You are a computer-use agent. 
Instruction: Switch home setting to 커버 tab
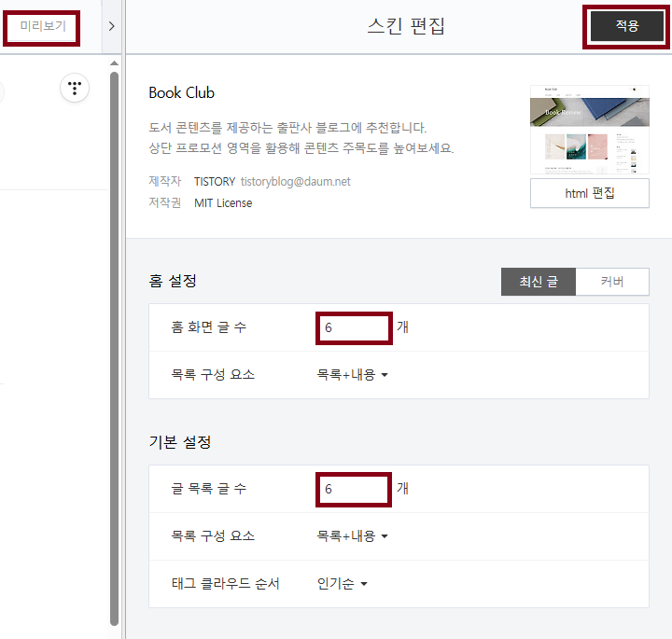[612, 282]
